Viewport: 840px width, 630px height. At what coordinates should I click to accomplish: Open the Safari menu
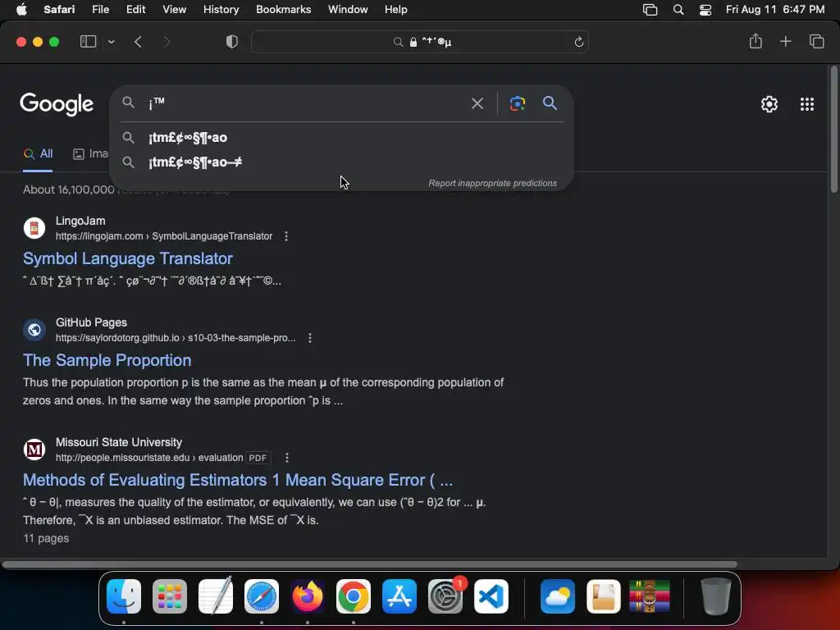[x=59, y=10]
